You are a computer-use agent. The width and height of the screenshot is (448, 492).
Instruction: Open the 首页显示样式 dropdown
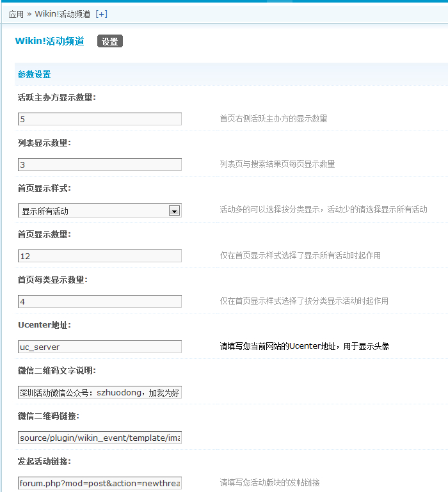[100, 210]
